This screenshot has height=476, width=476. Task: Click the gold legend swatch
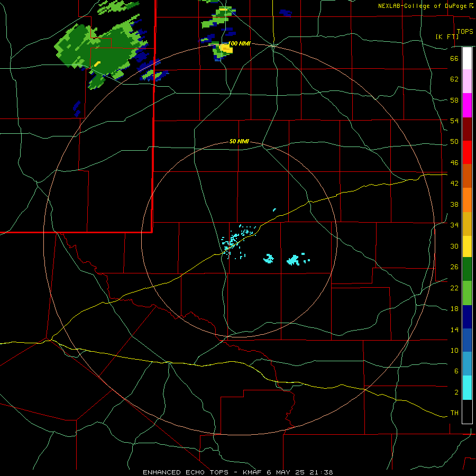coord(467,224)
